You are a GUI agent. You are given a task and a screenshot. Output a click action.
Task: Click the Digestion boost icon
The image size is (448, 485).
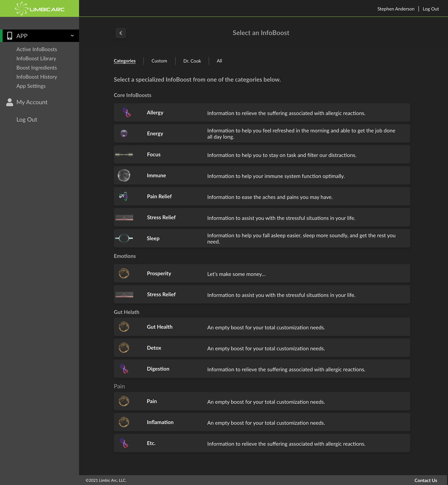tap(124, 369)
